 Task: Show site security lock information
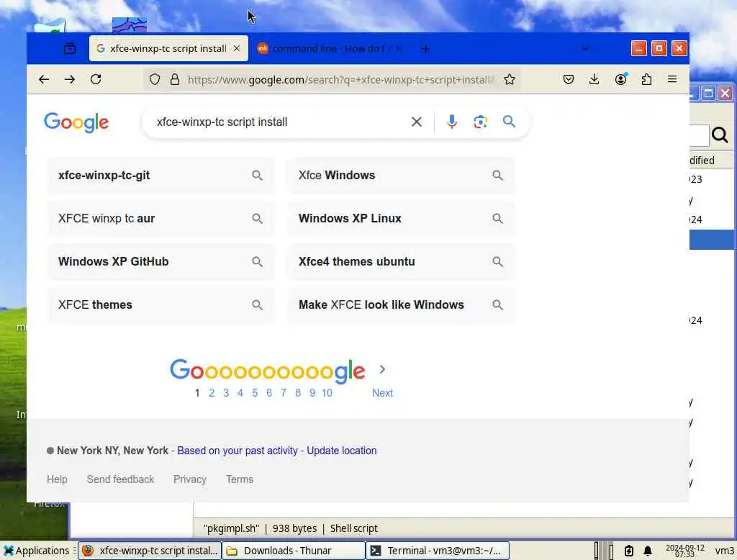click(x=175, y=79)
